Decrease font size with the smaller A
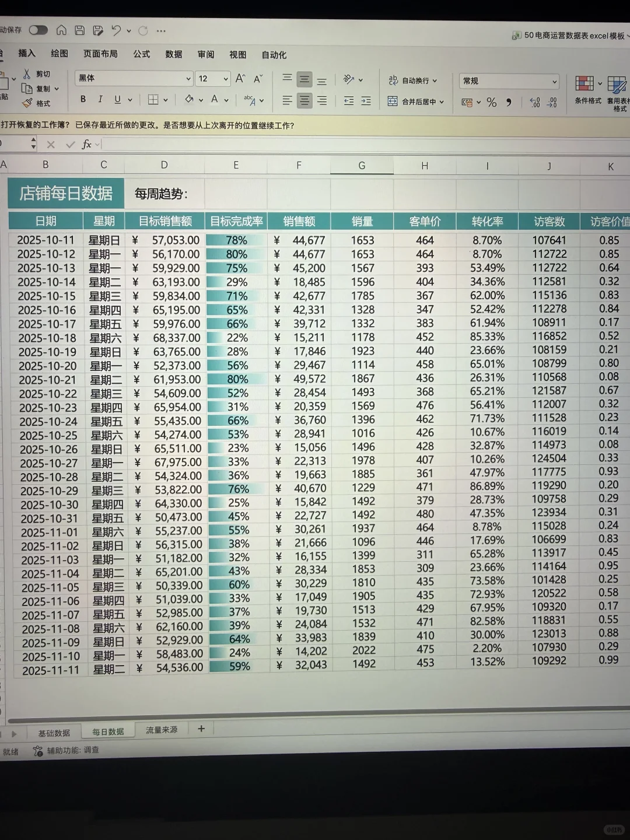The image size is (630, 840). 258,78
